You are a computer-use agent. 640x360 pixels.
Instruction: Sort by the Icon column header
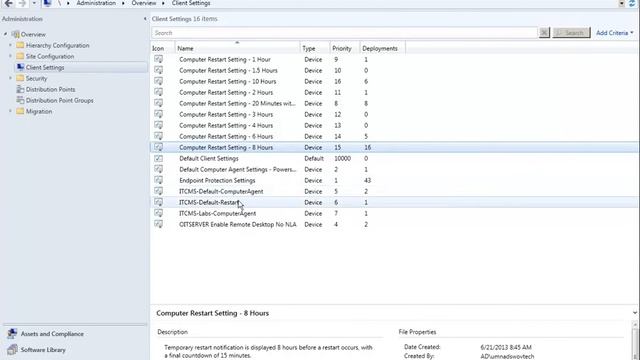pos(163,48)
